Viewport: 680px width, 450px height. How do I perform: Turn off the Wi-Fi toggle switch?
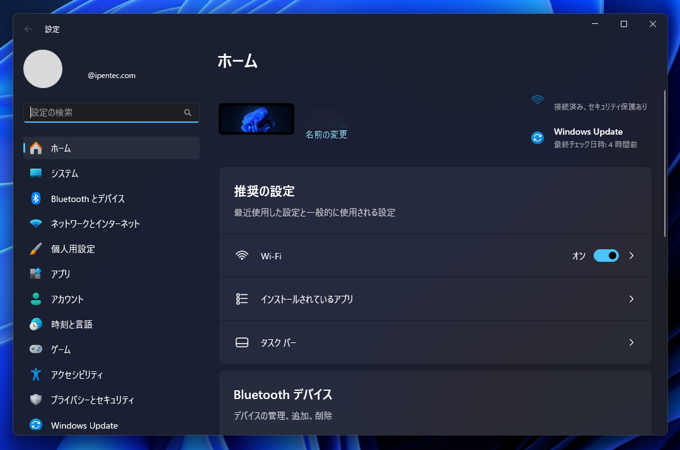pyautogui.click(x=606, y=256)
